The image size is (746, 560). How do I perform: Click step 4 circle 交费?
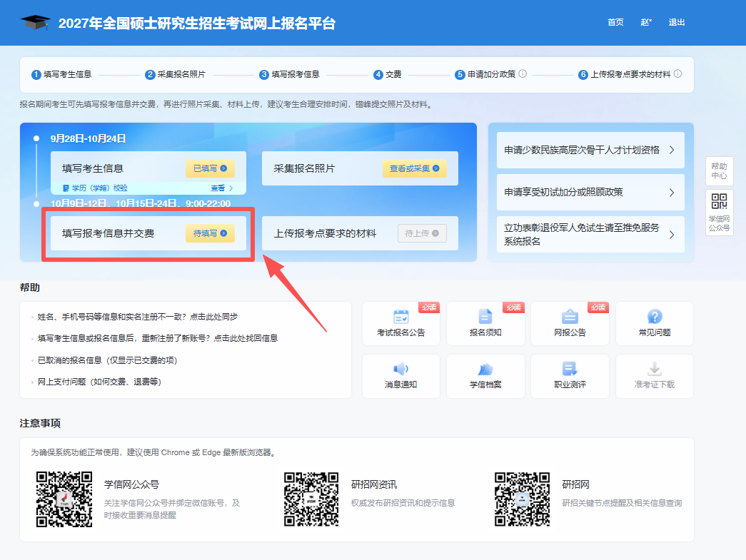378,75
